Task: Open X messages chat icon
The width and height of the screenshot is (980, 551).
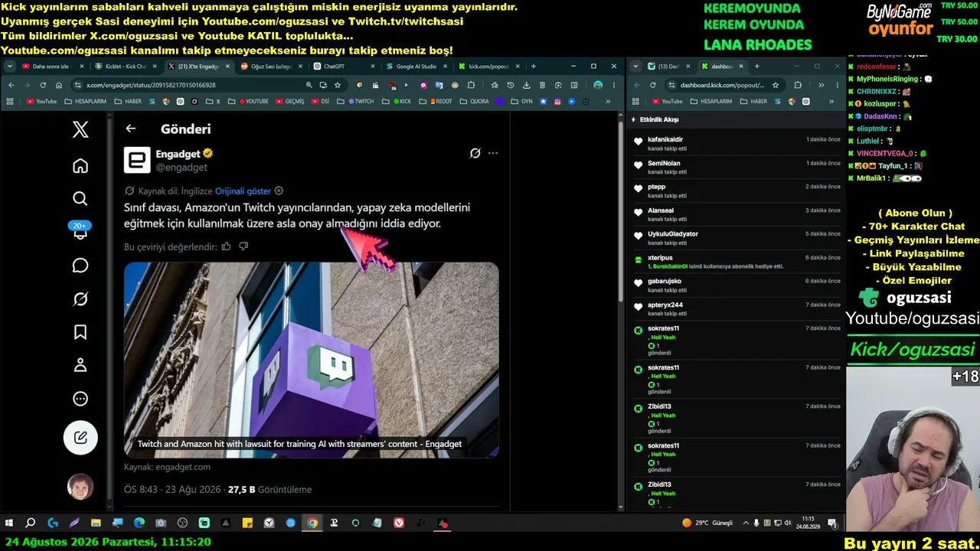Action: coord(80,266)
